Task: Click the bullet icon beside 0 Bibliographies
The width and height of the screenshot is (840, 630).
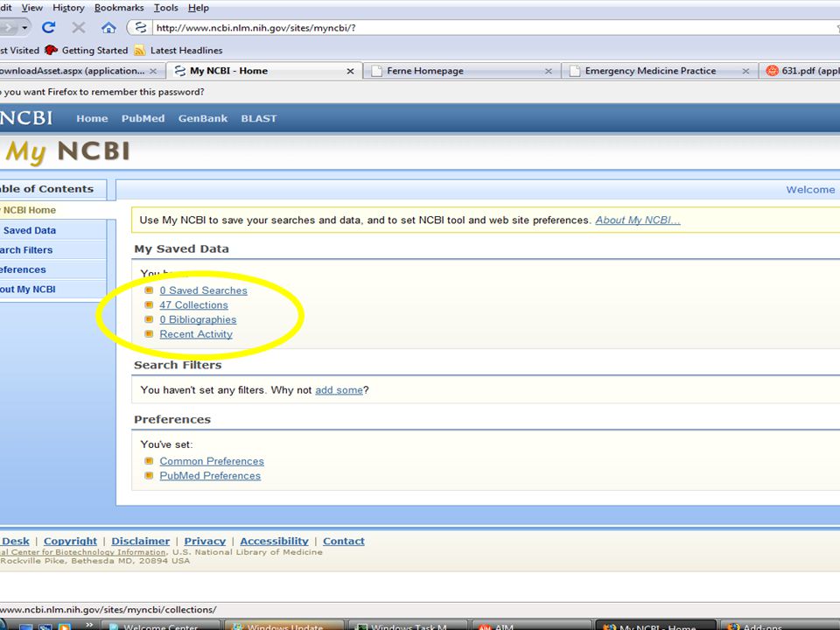Action: click(x=150, y=319)
